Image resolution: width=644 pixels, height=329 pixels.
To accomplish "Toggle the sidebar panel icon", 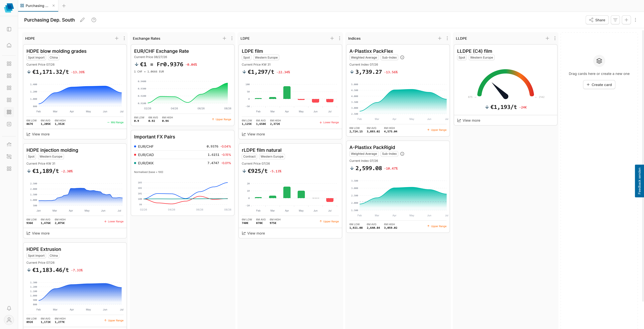I will [9, 29].
